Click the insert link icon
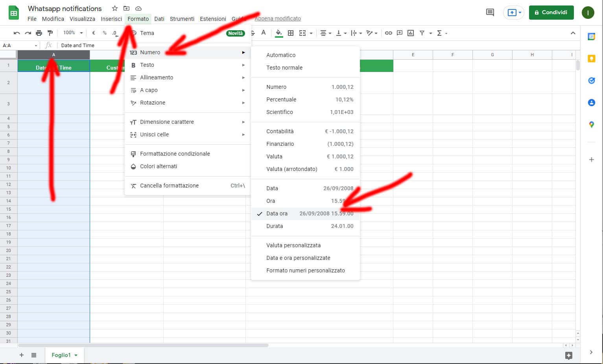This screenshot has width=603, height=364. [388, 33]
